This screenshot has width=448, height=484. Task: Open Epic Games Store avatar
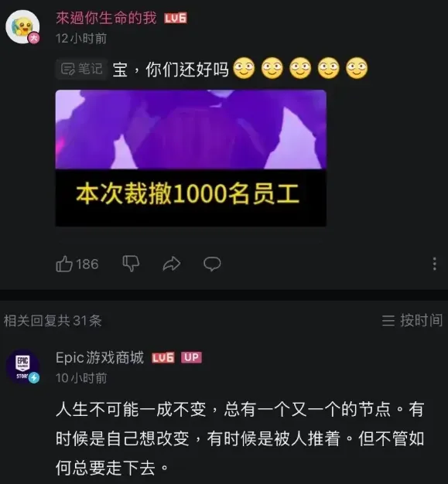23,366
